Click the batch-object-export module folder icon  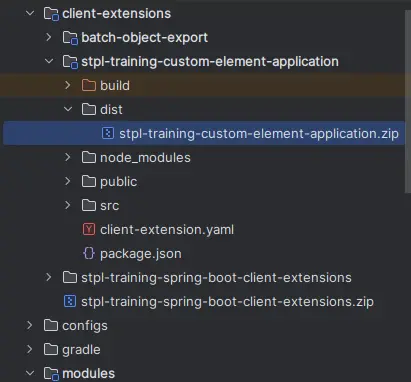tap(70, 38)
